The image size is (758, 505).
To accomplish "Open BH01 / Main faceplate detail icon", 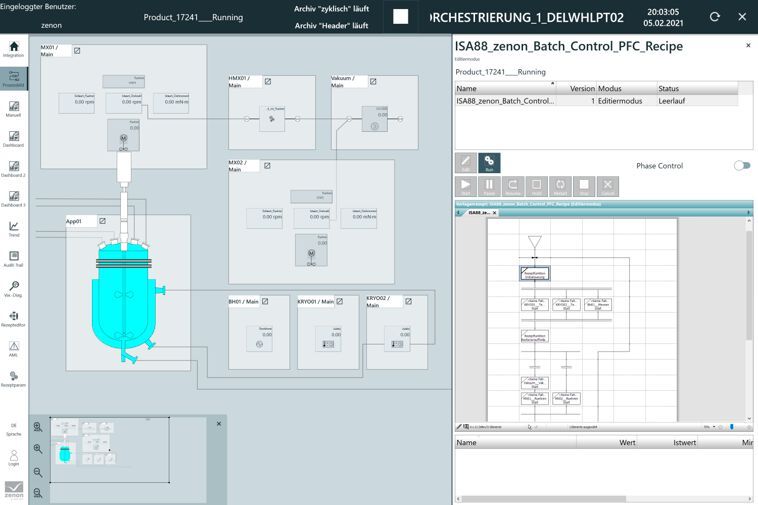I will [x=265, y=301].
